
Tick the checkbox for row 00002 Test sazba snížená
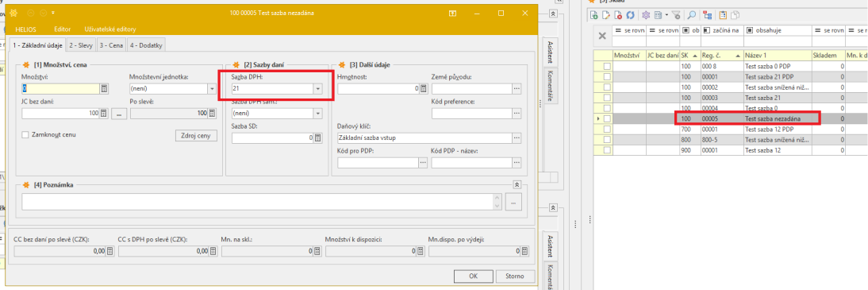(607, 87)
